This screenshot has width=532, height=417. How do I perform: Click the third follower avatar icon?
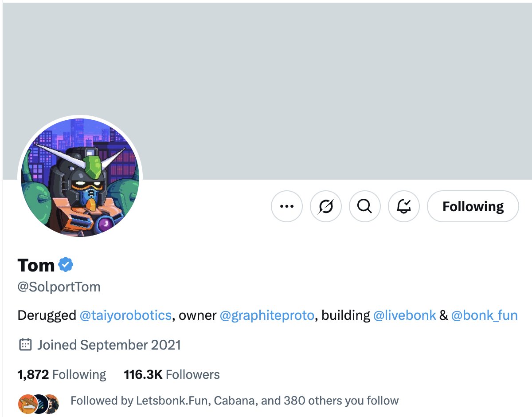click(x=52, y=404)
